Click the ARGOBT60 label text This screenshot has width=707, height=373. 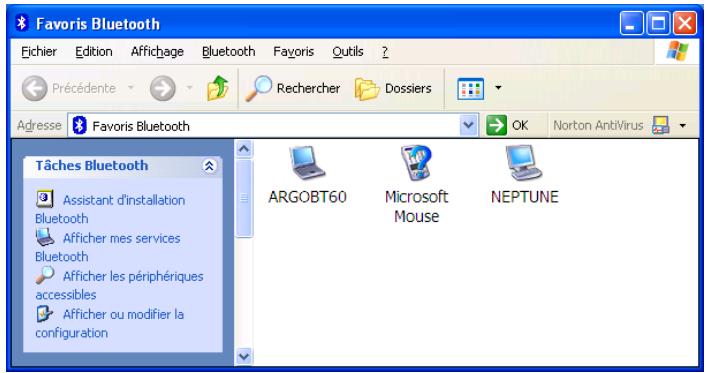click(308, 197)
